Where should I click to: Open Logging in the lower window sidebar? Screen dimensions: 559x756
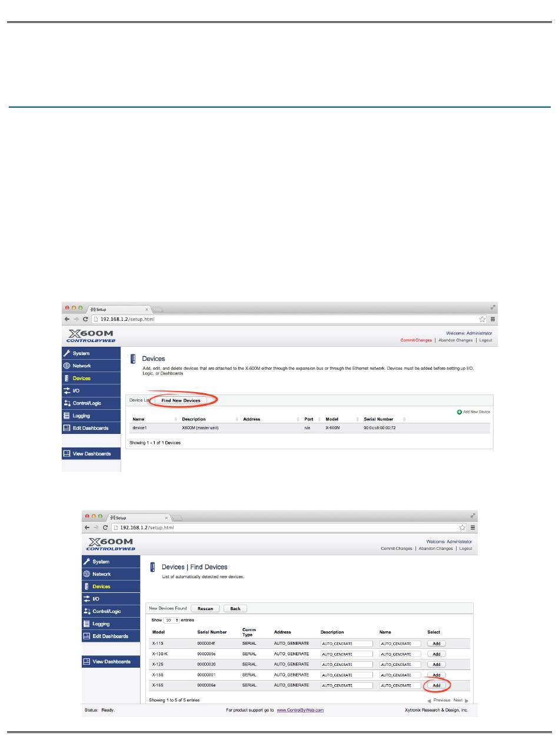coord(111,624)
